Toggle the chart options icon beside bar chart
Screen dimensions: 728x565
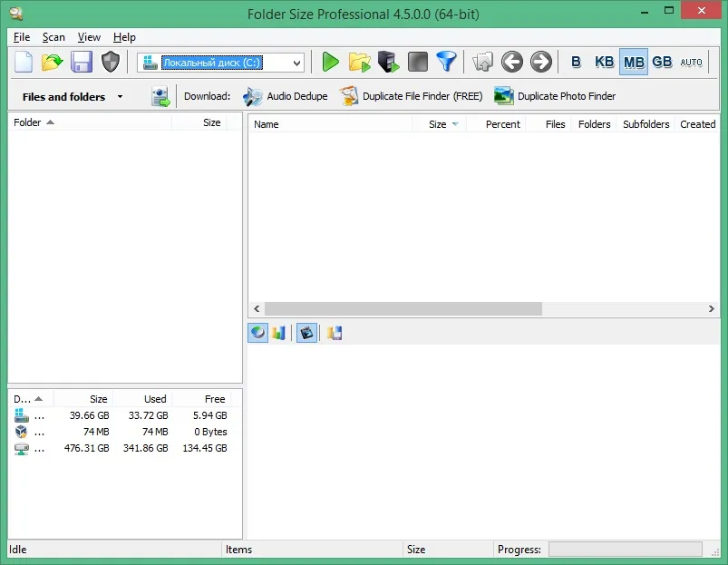click(x=307, y=333)
